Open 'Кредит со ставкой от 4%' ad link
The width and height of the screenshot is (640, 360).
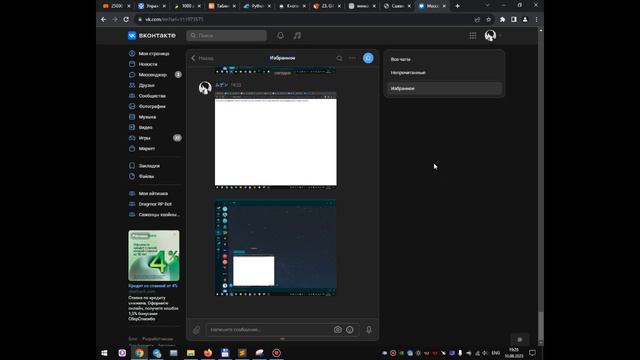[153, 286]
